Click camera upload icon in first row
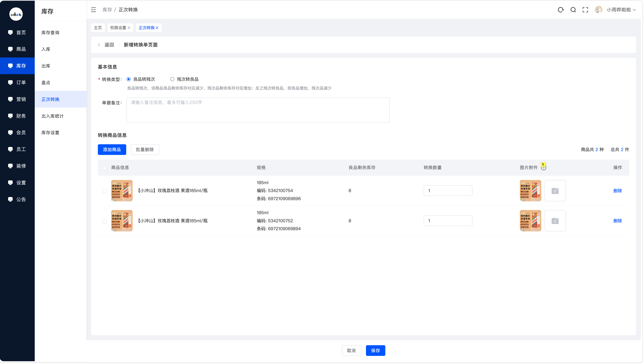 tap(555, 191)
